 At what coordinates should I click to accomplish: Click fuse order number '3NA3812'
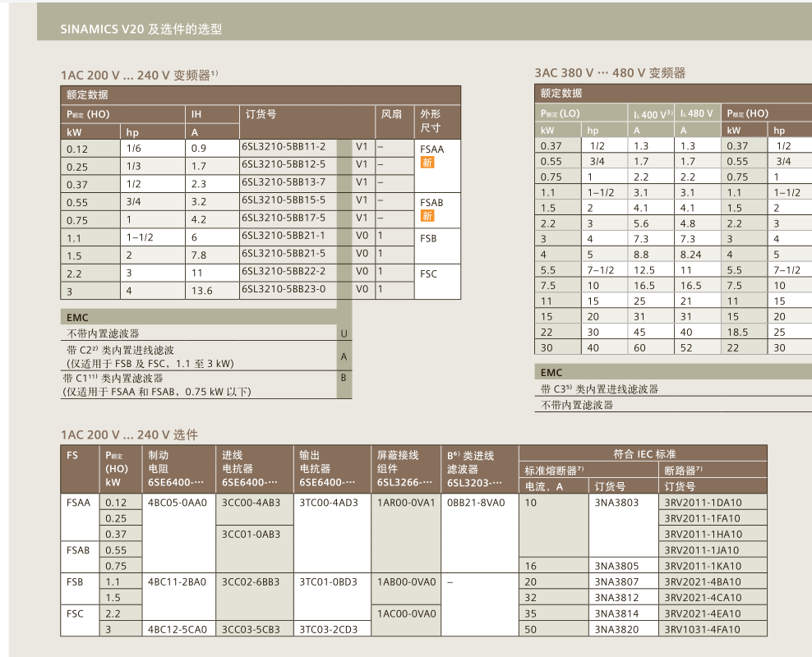point(616,598)
